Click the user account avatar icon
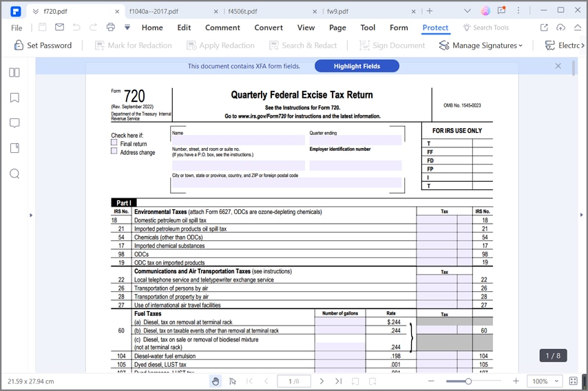 point(485,11)
